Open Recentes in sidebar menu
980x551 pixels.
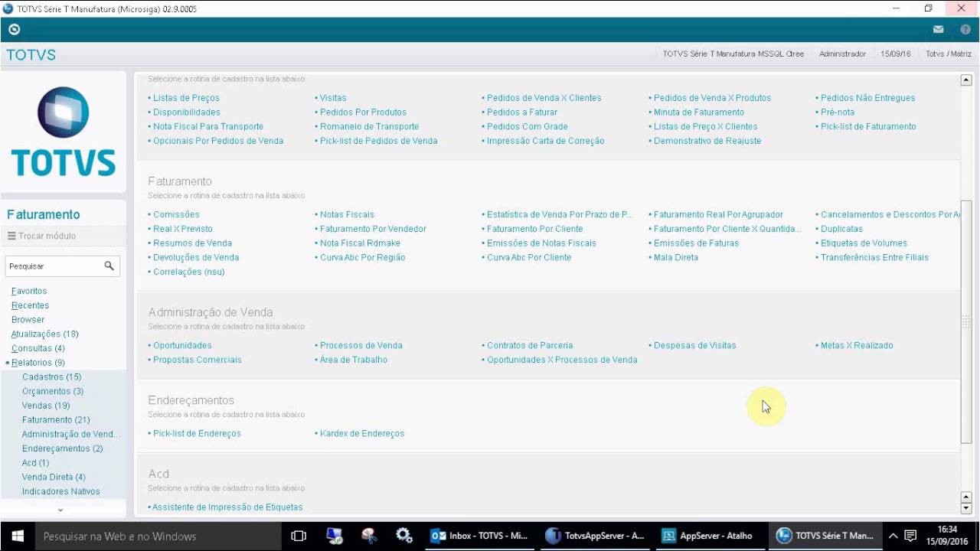(x=30, y=305)
